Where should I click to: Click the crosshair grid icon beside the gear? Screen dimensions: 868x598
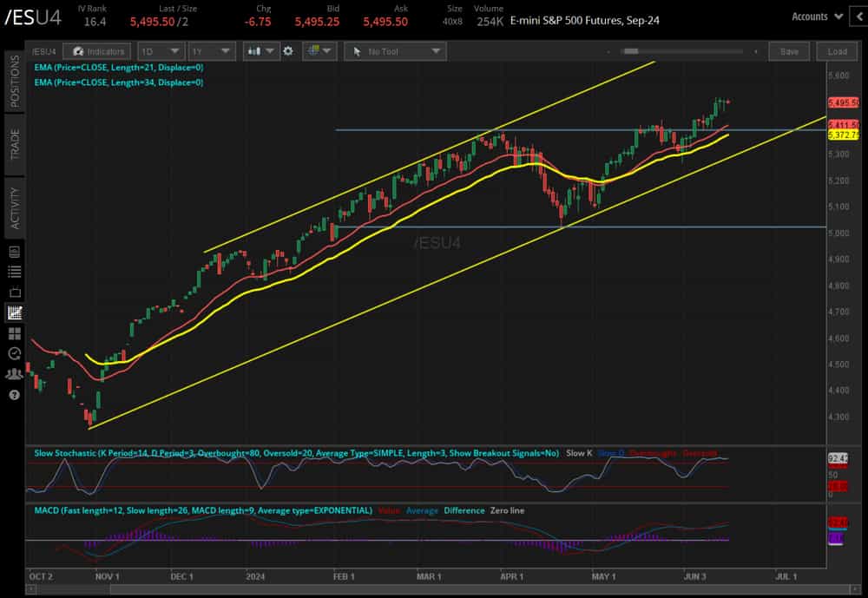[315, 51]
